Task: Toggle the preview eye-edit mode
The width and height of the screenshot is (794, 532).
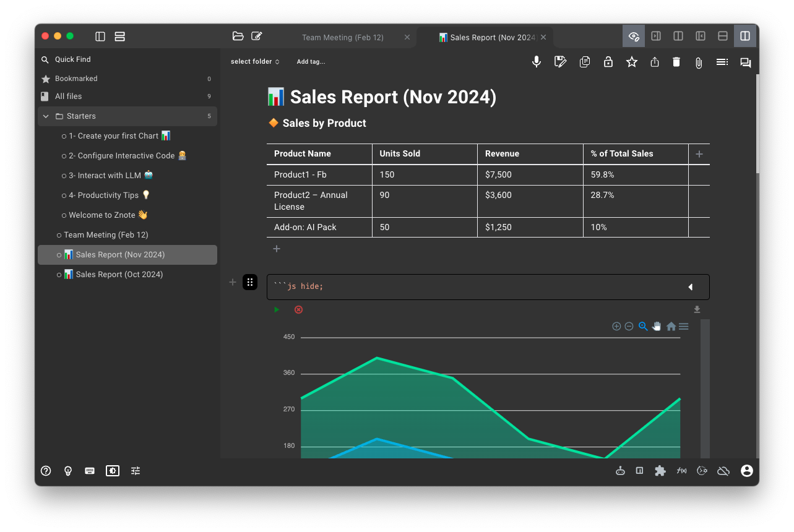Action: [x=634, y=36]
